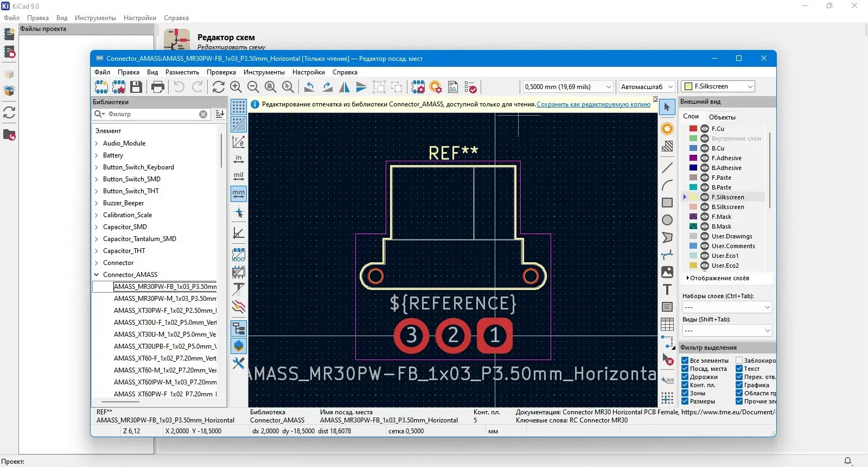This screenshot has width=868, height=467.
Task: Switch units to millimeters button
Action: 239,193
